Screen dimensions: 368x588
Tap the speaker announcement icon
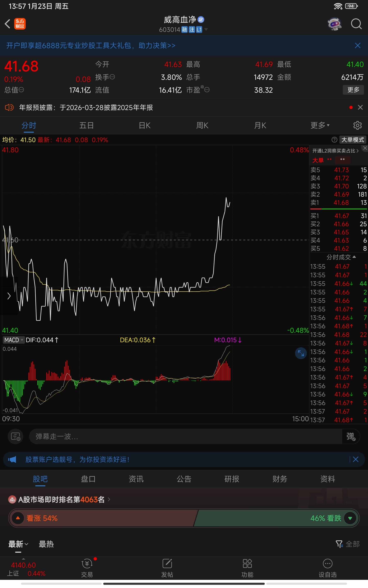click(x=9, y=107)
